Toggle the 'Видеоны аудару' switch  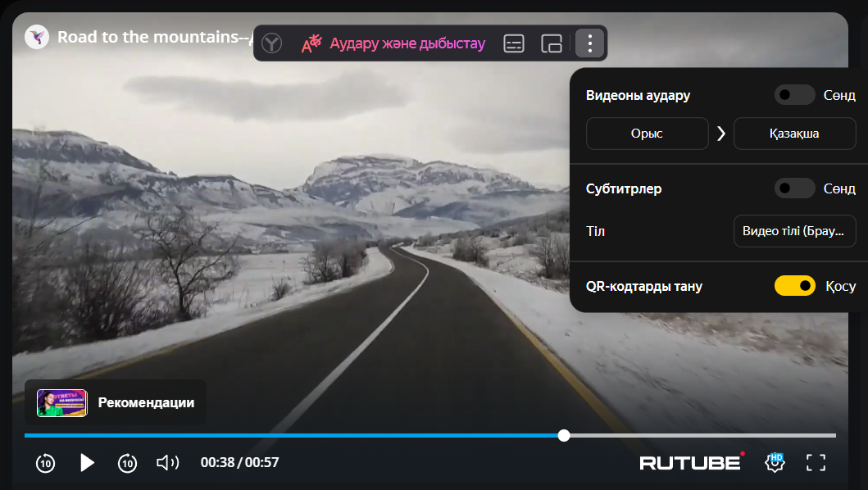[x=794, y=95]
